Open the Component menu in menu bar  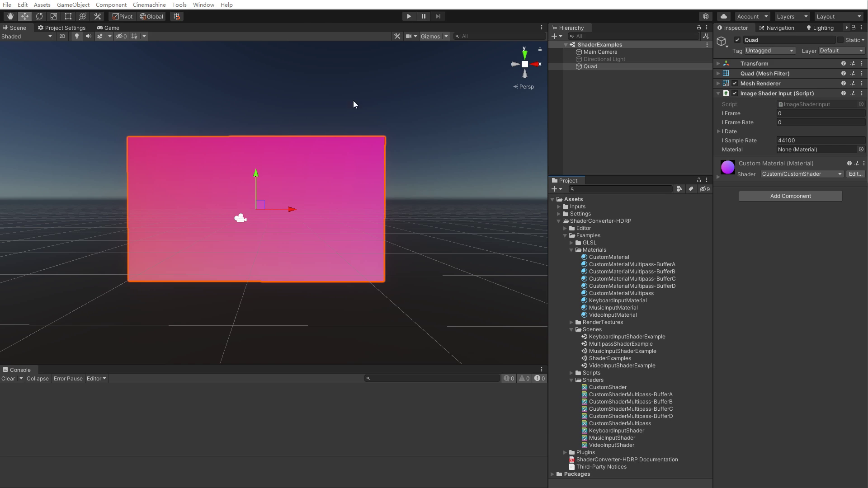coord(111,5)
